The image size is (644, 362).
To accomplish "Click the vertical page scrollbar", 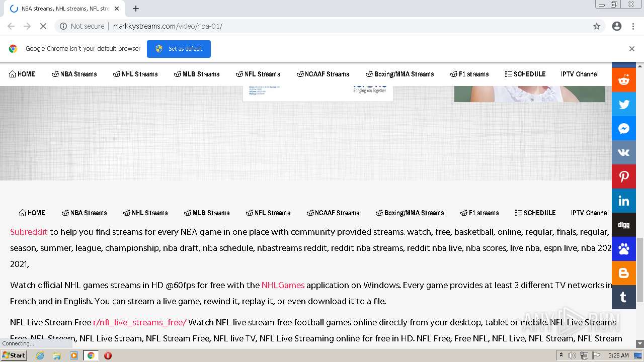I will pyautogui.click(x=640, y=269).
